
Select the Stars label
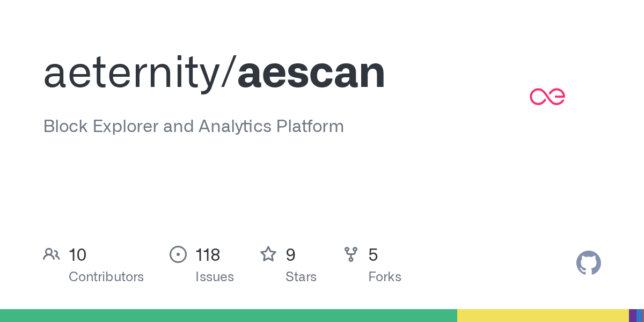(x=301, y=277)
